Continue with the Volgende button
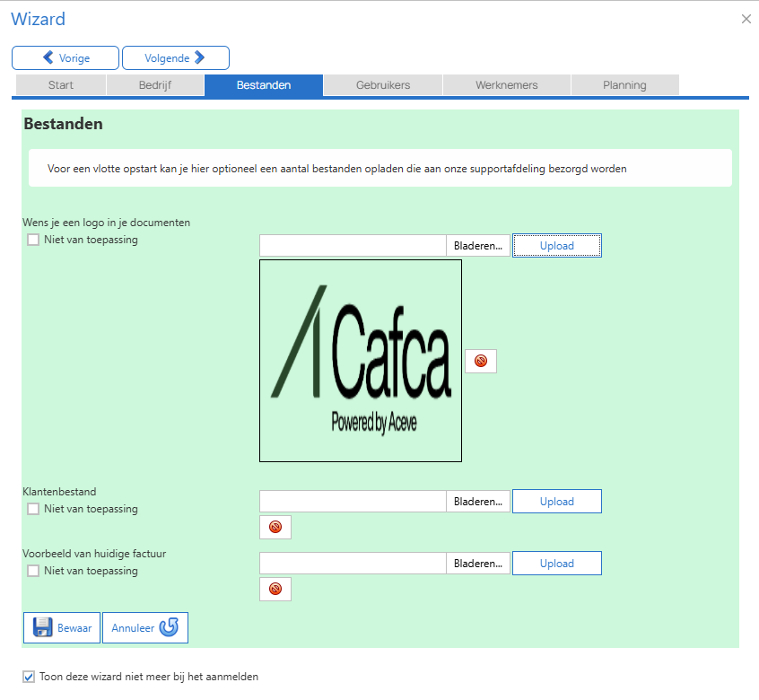 point(176,58)
